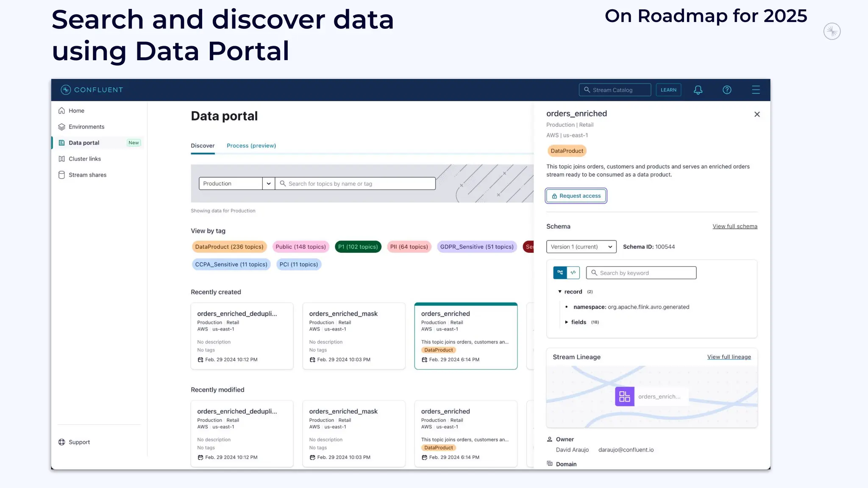Image resolution: width=868 pixels, height=488 pixels.
Task: Filter by Public (148 topics) tag
Action: [300, 247]
